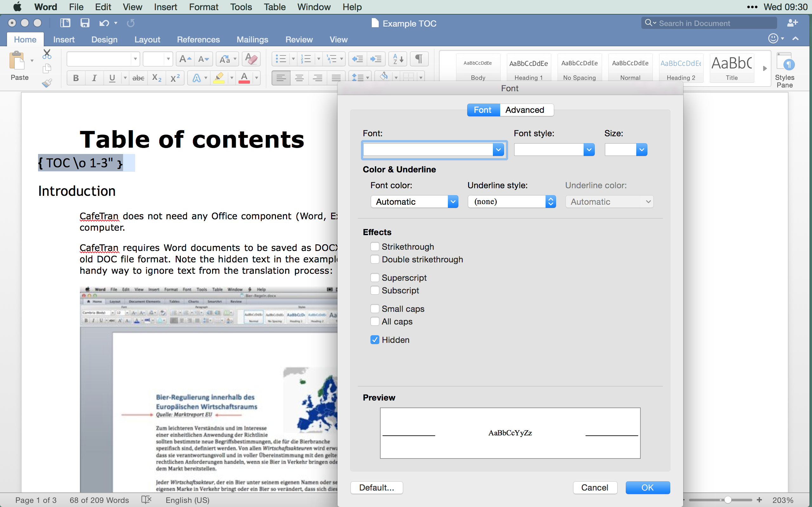Viewport: 812px width, 507px height.
Task: Toggle the show paragraph marks icon
Action: click(x=419, y=59)
